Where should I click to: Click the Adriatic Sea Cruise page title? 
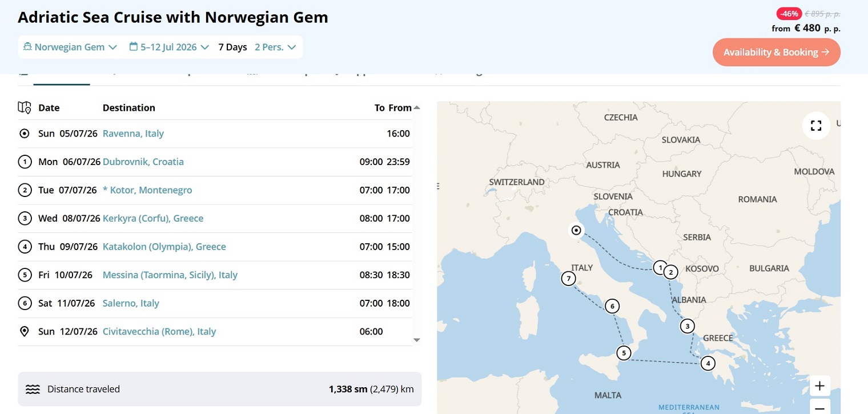coord(173,17)
